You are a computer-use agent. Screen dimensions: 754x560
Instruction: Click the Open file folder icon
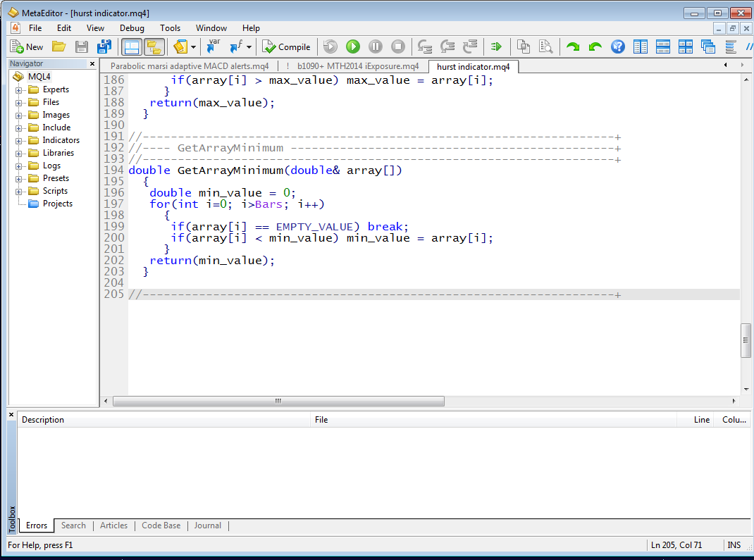[x=58, y=47]
